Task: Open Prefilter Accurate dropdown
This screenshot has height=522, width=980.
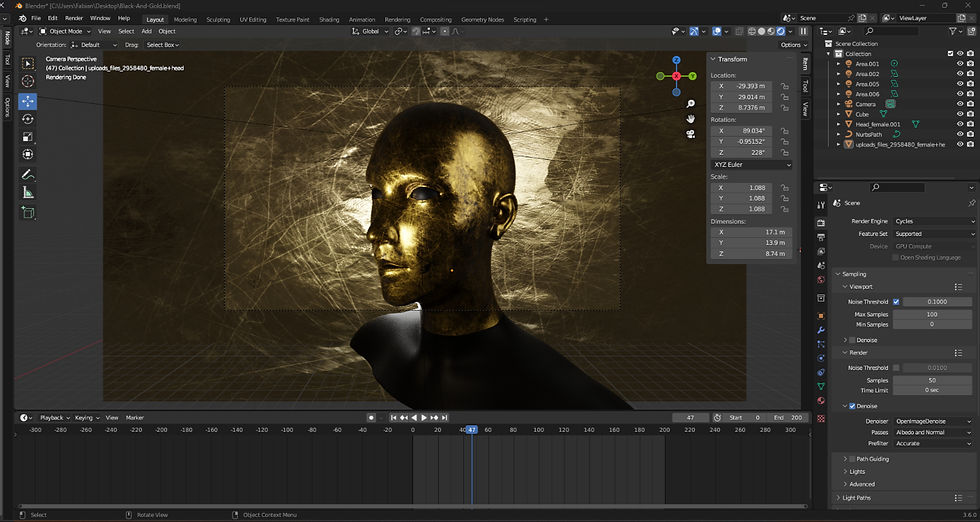Action: pyautogui.click(x=934, y=444)
